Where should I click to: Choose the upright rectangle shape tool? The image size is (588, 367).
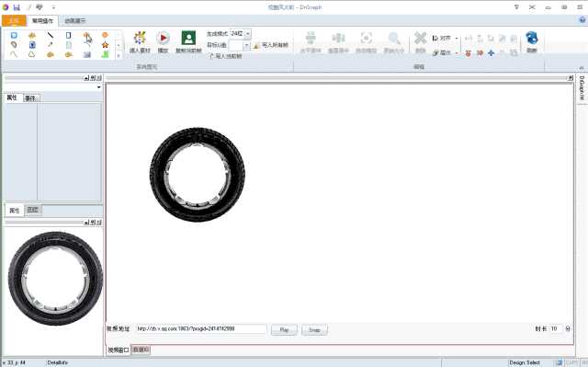coord(68,35)
